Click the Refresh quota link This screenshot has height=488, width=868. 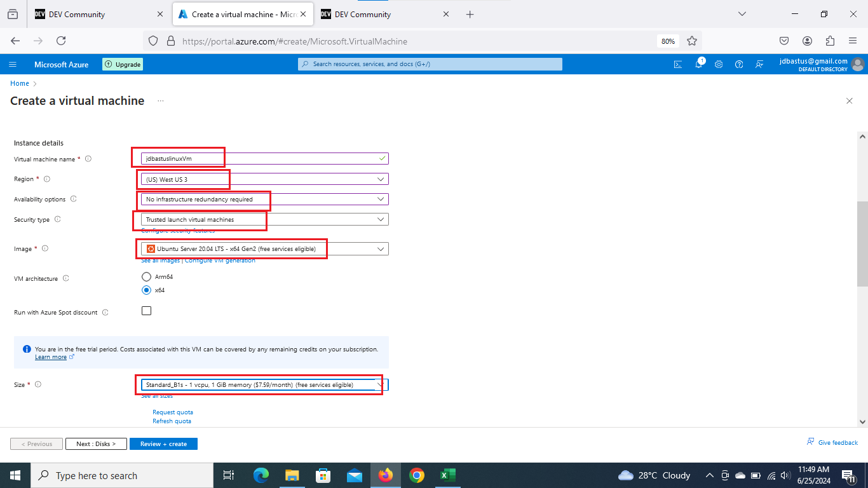tap(172, 421)
